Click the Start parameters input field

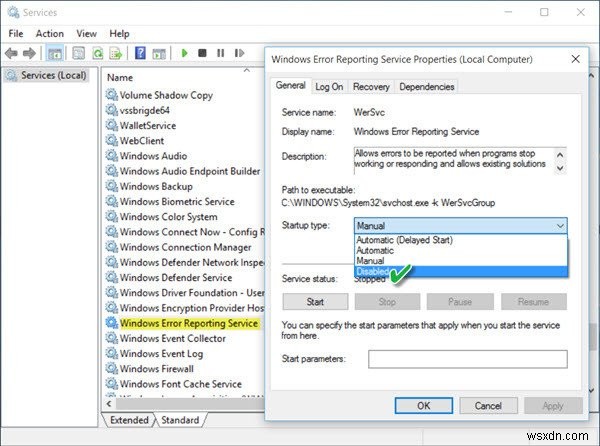point(468,359)
